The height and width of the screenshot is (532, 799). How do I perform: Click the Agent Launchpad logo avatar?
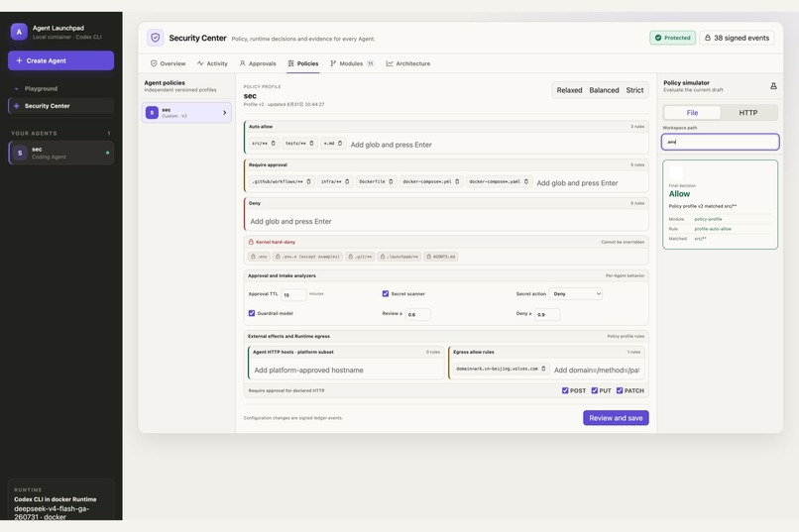tap(19, 32)
